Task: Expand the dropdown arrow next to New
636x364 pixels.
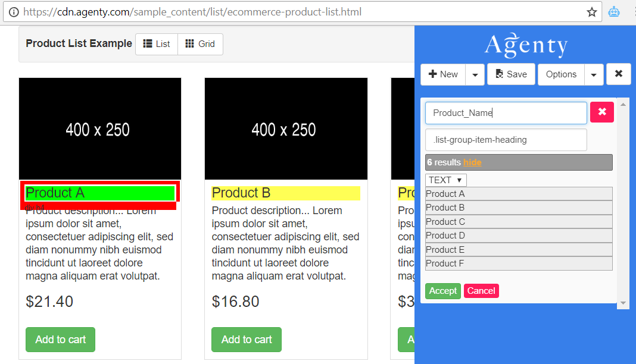Action: (474, 74)
